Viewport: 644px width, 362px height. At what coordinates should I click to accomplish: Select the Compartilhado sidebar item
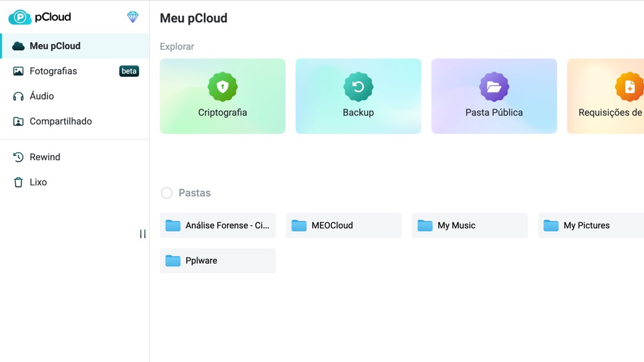click(60, 121)
